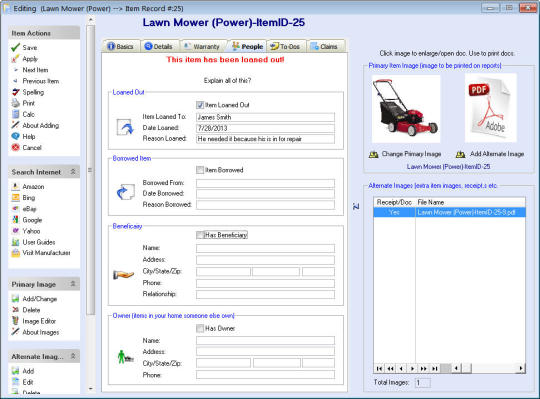Collapse the Search Internet panel
Screen dimensions: 540x399
(73, 171)
